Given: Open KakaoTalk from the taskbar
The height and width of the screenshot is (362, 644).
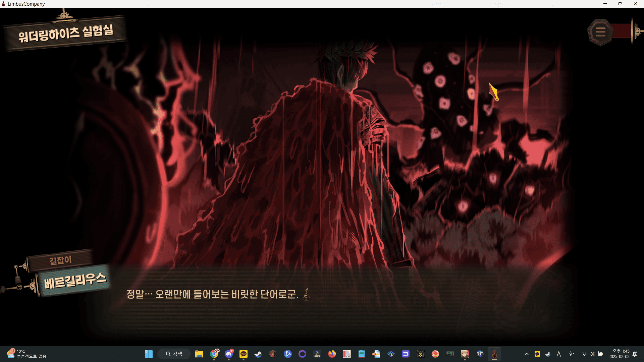Looking at the screenshot, I should click(244, 354).
